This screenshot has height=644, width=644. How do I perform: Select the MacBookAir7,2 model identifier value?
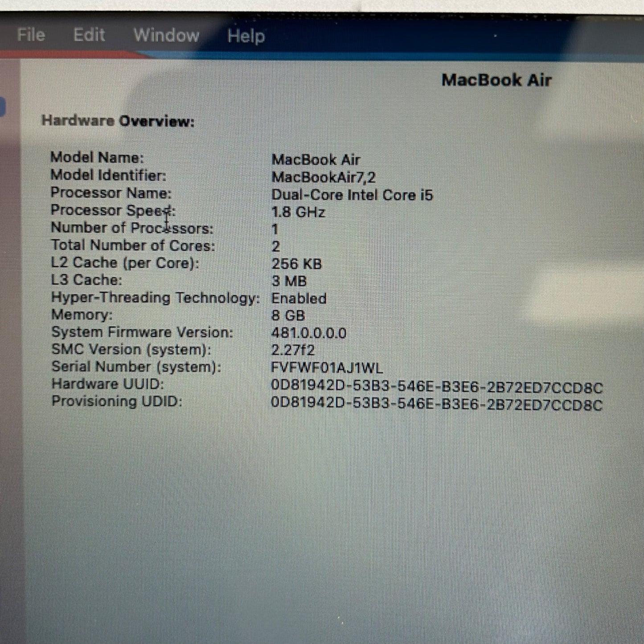(x=323, y=177)
